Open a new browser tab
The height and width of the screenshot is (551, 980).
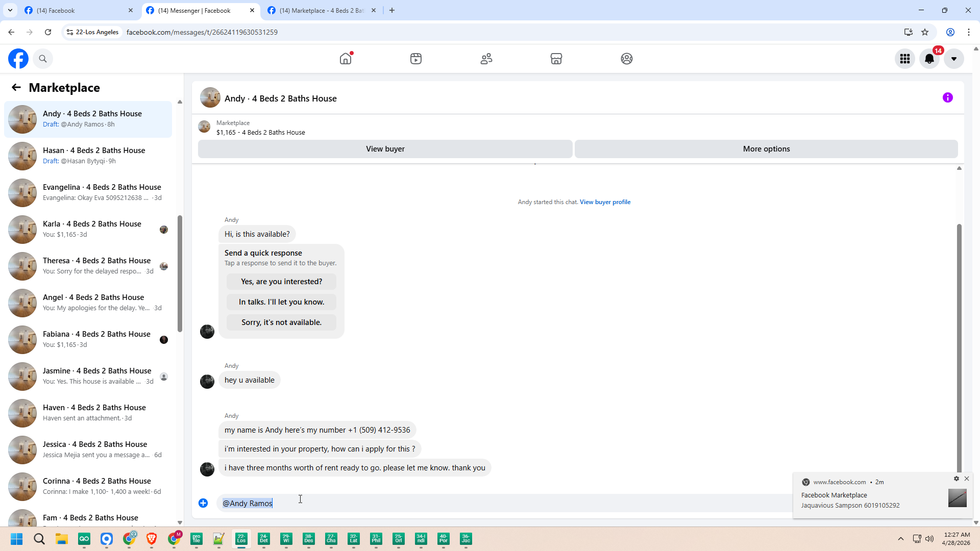(x=392, y=10)
